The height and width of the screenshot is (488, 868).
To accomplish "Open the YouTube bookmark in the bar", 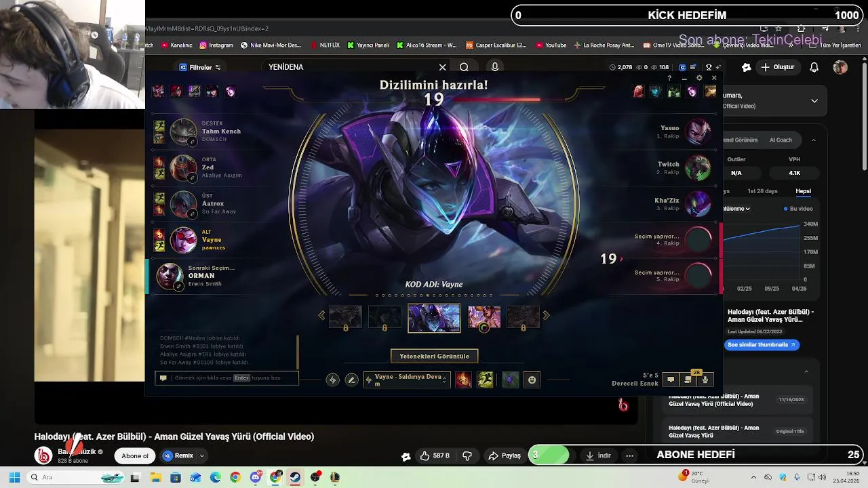I will pyautogui.click(x=551, y=45).
